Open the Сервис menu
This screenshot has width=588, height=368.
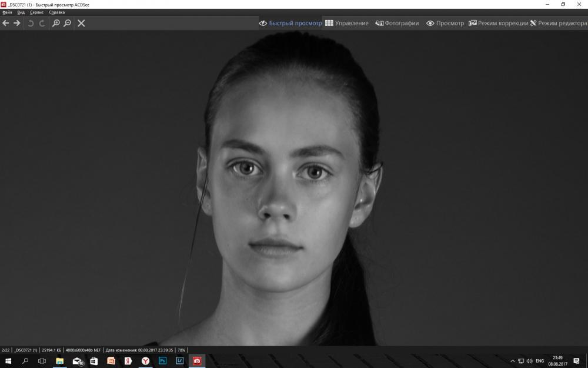[36, 12]
